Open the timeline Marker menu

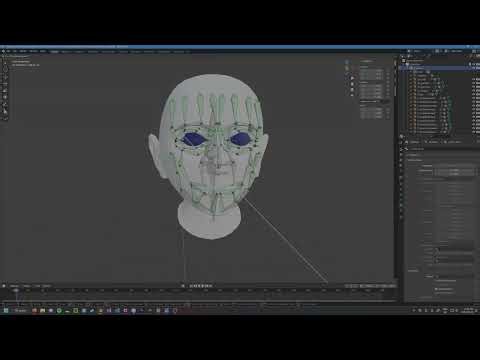(47, 286)
